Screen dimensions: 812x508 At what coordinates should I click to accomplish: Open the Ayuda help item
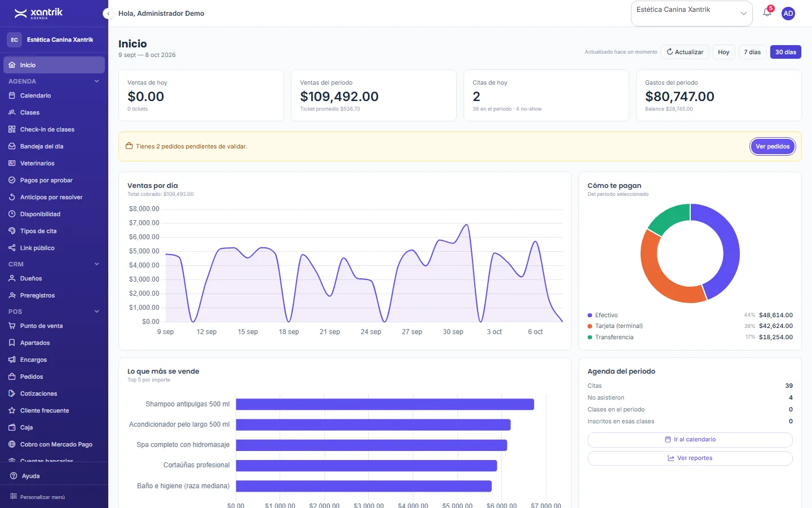click(54, 476)
